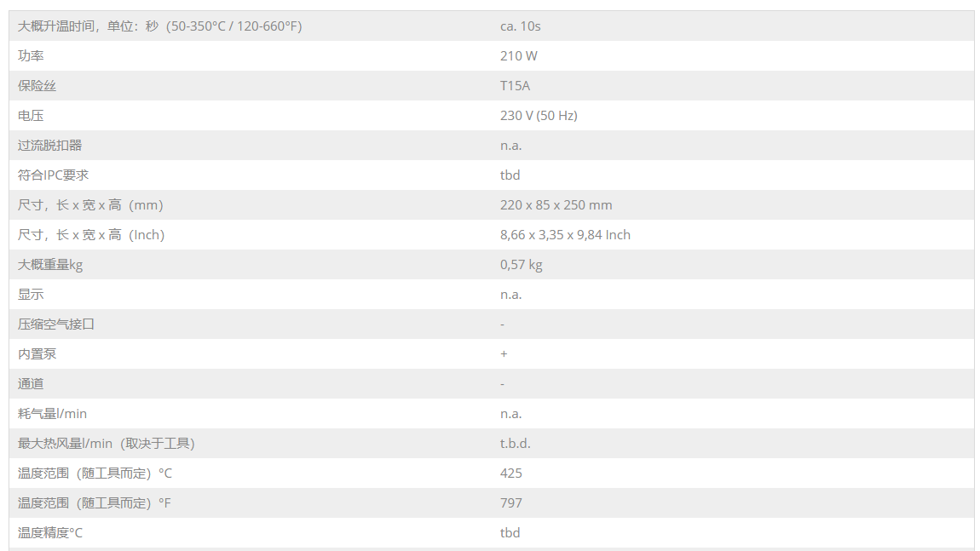Click the 显示 row label

[x=31, y=295]
